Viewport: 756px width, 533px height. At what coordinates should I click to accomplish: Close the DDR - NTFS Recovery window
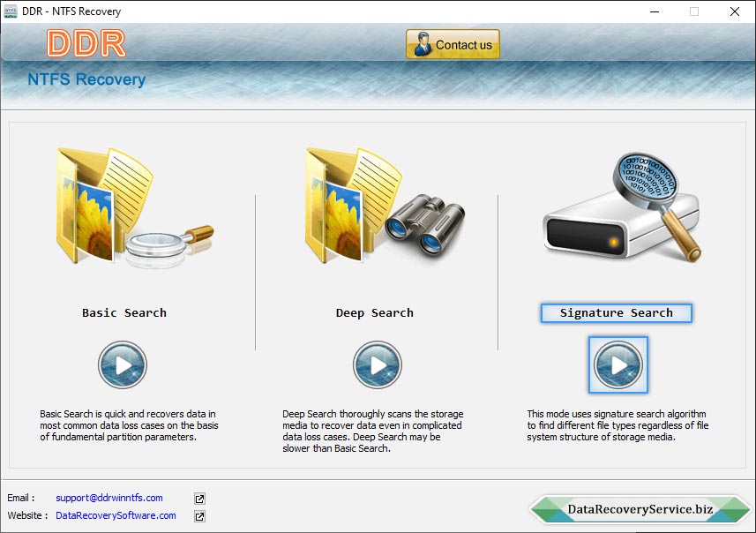click(734, 11)
